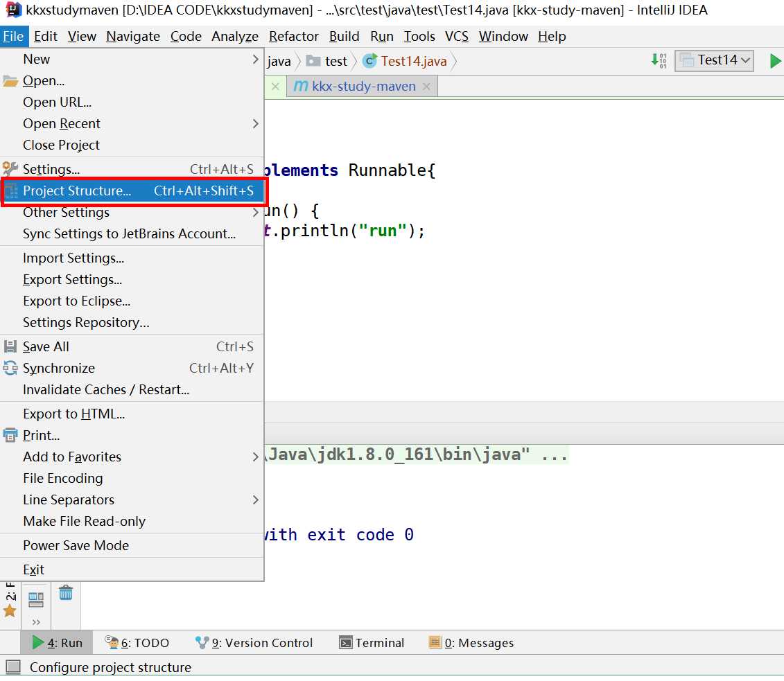
Task: Select Invalidate Caches / Restart...
Action: [x=132, y=390]
